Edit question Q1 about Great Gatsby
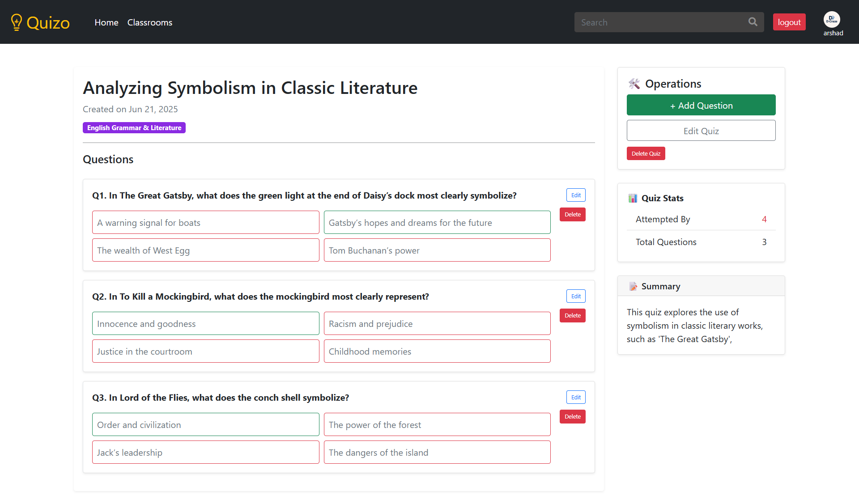The height and width of the screenshot is (504, 859). (x=576, y=195)
